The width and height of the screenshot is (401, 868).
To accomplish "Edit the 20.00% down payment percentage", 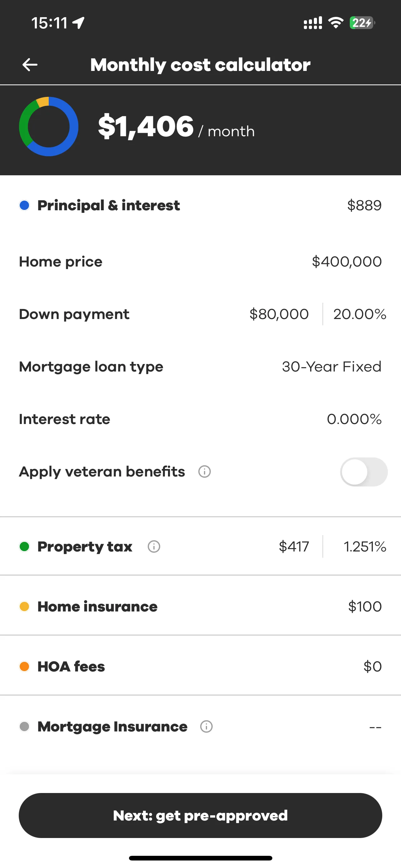I will 359,314.
